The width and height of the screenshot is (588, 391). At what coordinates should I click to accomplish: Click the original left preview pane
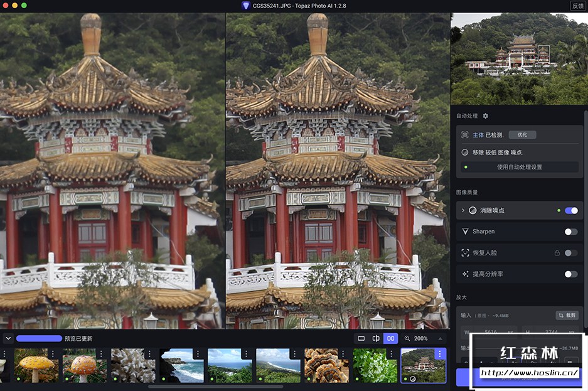pyautogui.click(x=112, y=171)
